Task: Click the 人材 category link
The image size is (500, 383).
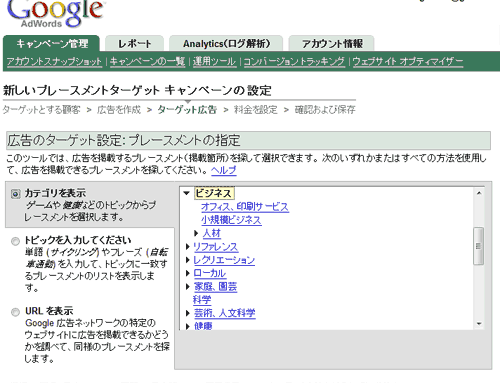Action: (212, 233)
